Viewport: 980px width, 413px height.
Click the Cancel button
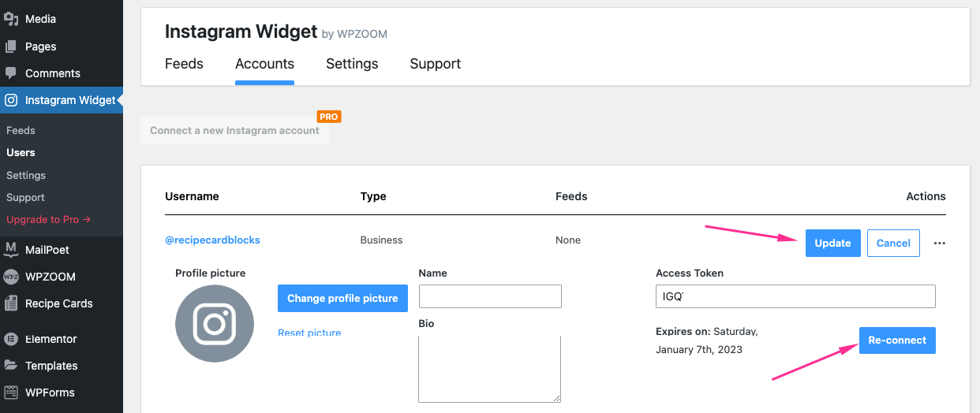point(893,243)
